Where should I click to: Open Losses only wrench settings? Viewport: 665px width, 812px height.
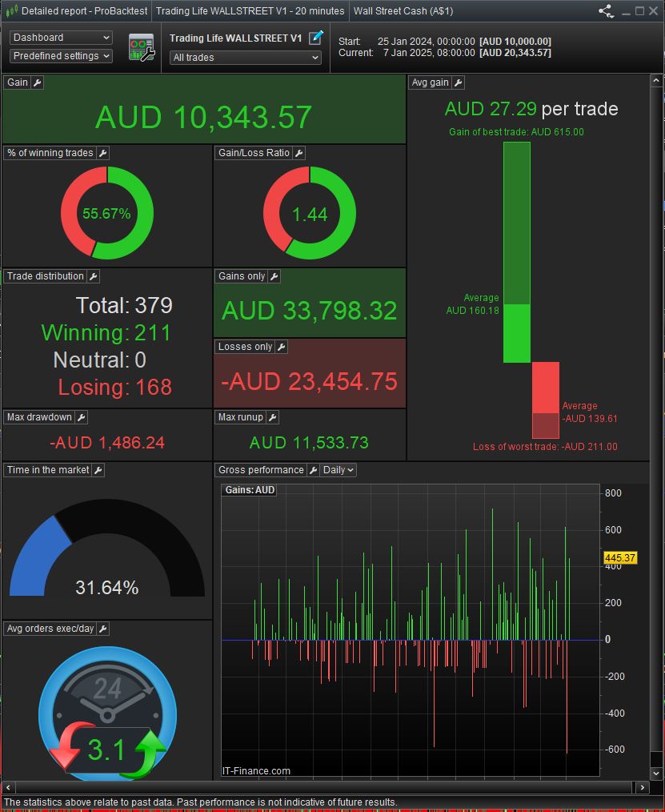tap(281, 347)
